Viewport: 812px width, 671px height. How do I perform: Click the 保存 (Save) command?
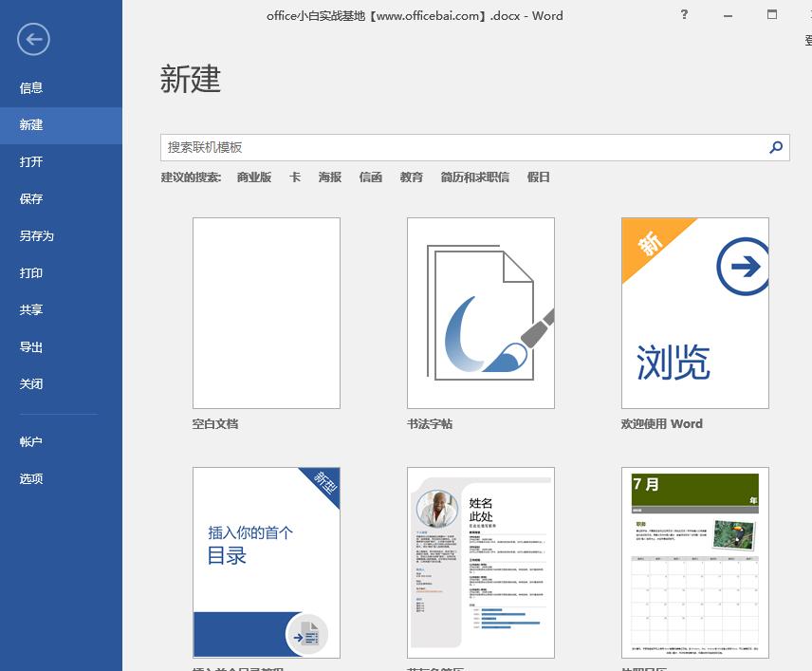31,198
